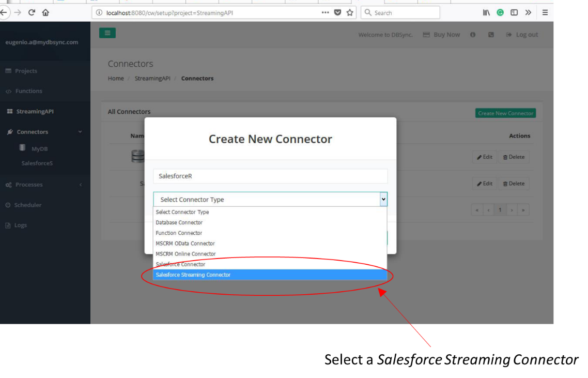Click the info icon in header

pyautogui.click(x=473, y=35)
